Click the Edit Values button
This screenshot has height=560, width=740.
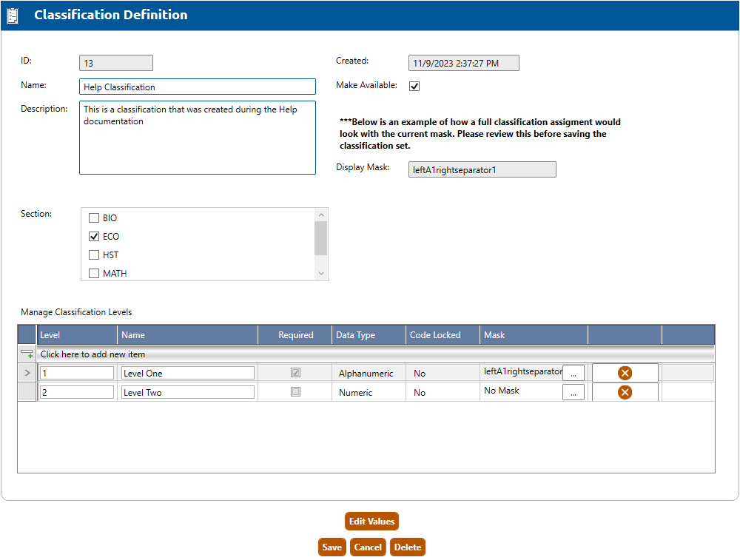point(371,522)
